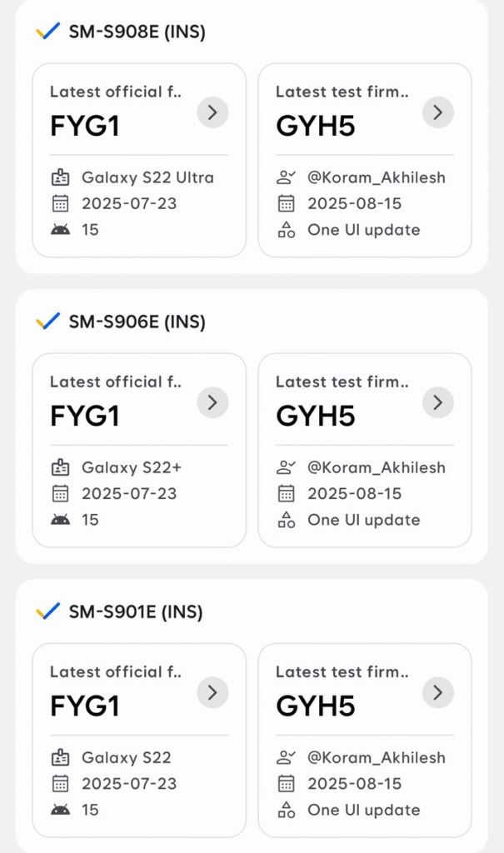
Task: Open SM-S906E test firmware chevron
Action: tap(438, 402)
